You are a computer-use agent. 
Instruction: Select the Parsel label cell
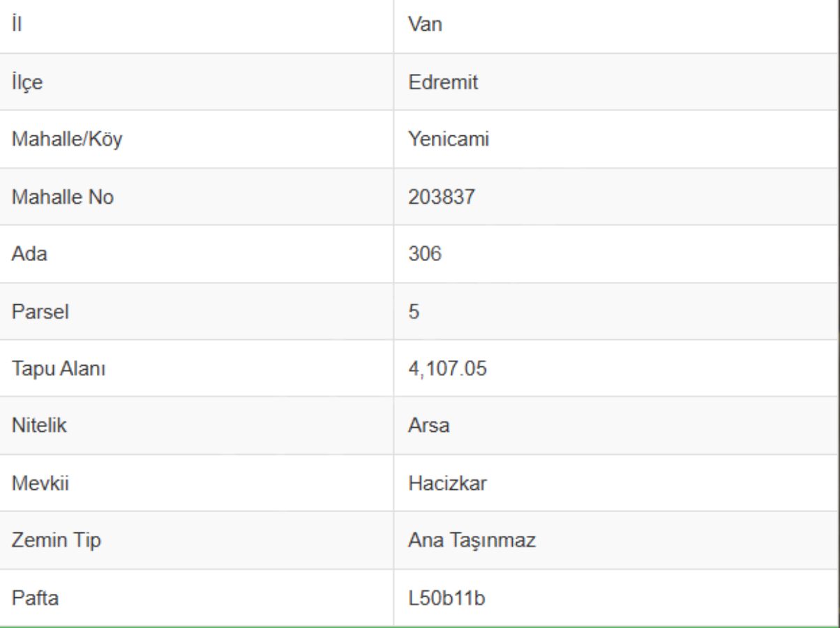[196, 311]
